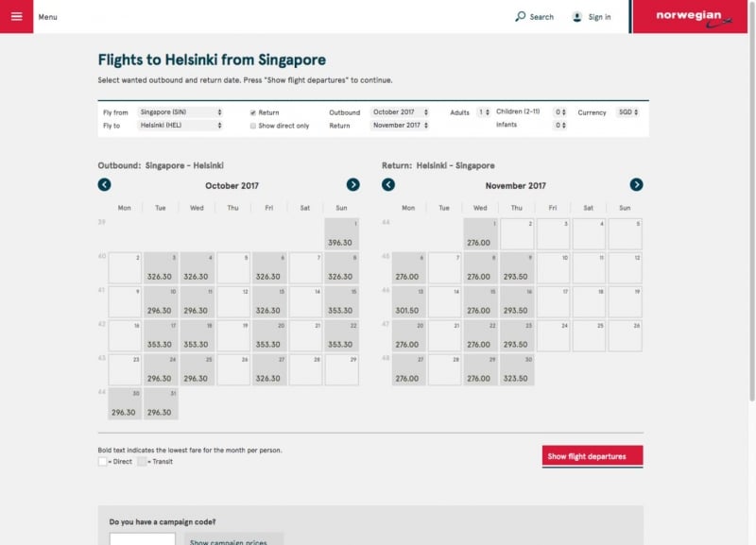Go to next return month after November
Screen dimensions: 756x545
(636, 185)
